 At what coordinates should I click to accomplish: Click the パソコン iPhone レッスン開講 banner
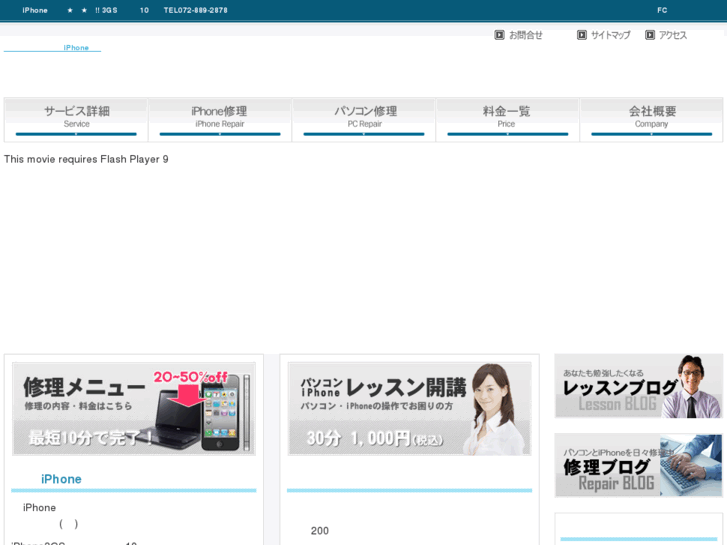[x=409, y=409]
